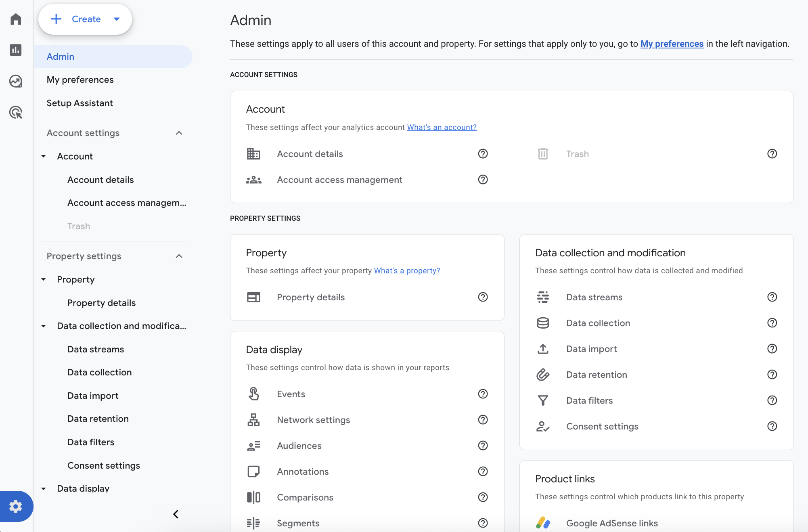Collapse the Property settings section chevron
Image resolution: width=808 pixels, height=532 pixels.
point(179,256)
